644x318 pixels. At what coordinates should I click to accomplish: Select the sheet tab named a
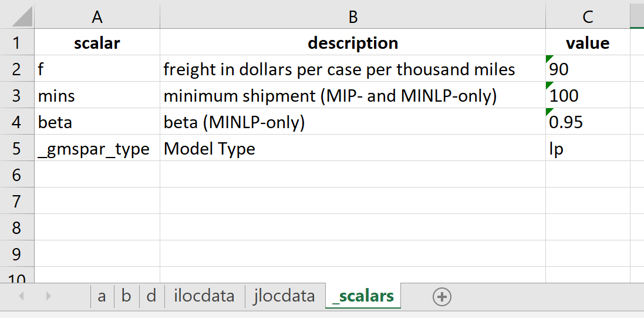[x=102, y=296]
